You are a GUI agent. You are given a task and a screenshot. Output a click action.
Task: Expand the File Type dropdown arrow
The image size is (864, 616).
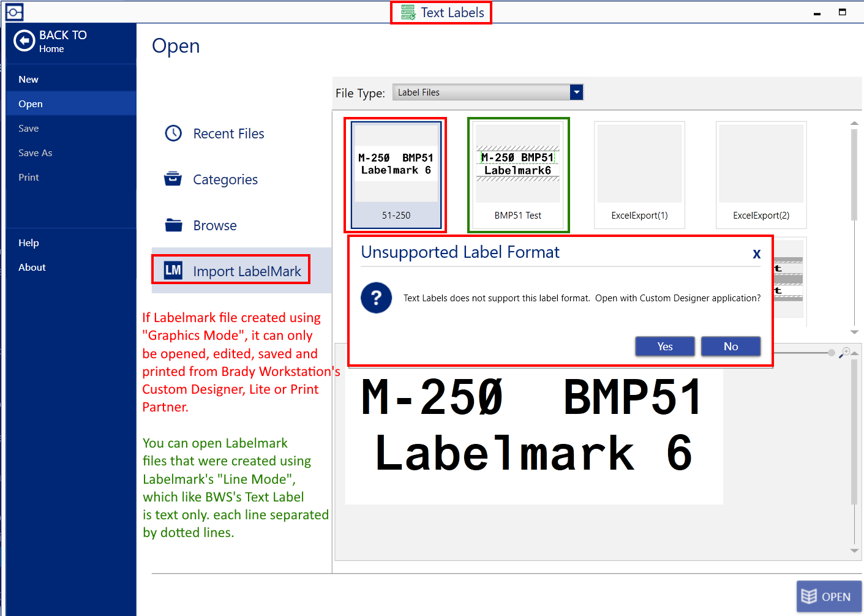point(576,92)
